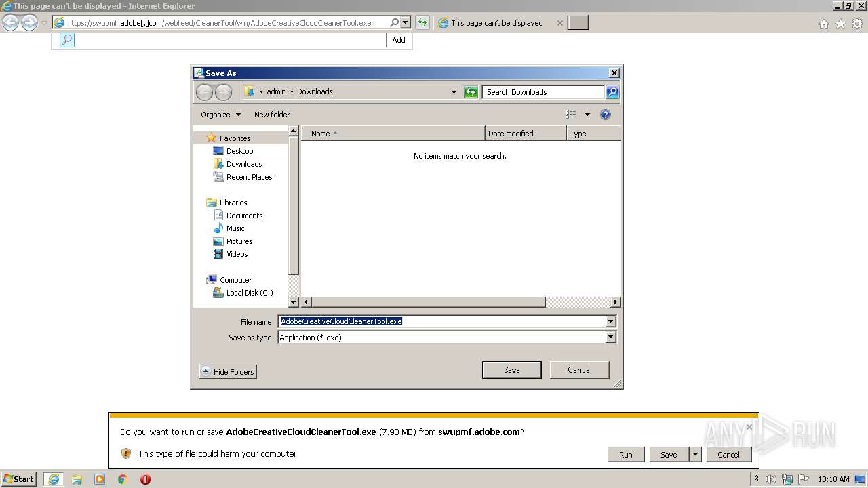Click the File name input field

pyautogui.click(x=441, y=321)
